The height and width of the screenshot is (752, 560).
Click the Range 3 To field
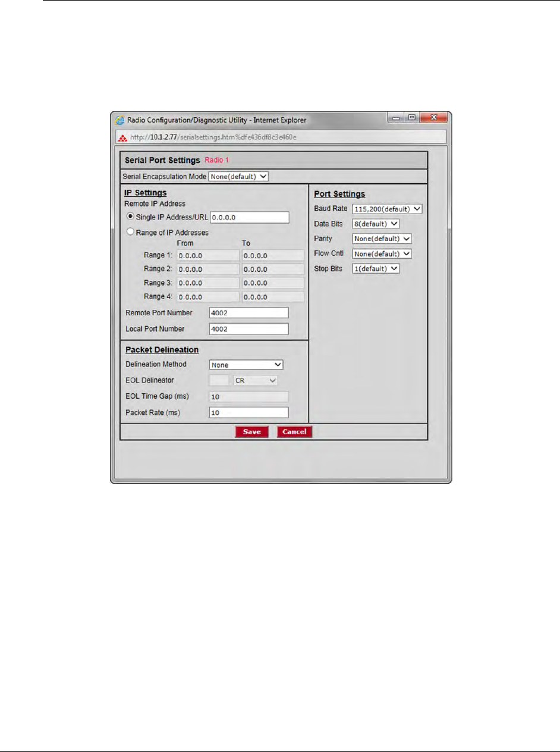coord(273,283)
